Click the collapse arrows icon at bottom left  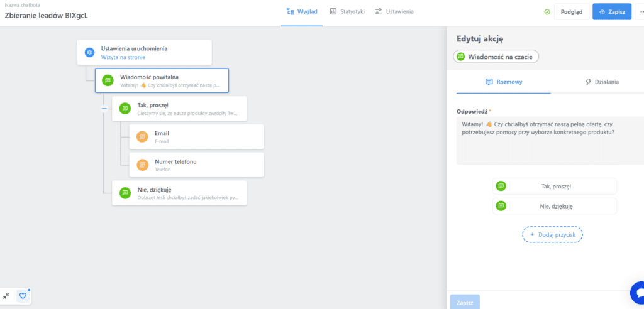point(6,296)
